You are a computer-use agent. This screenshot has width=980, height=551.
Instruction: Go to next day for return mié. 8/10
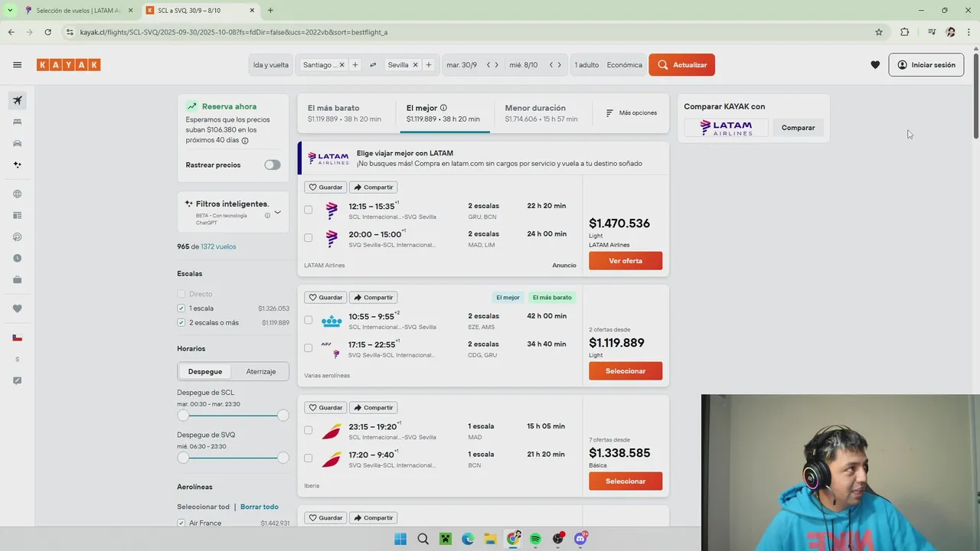[x=560, y=65]
